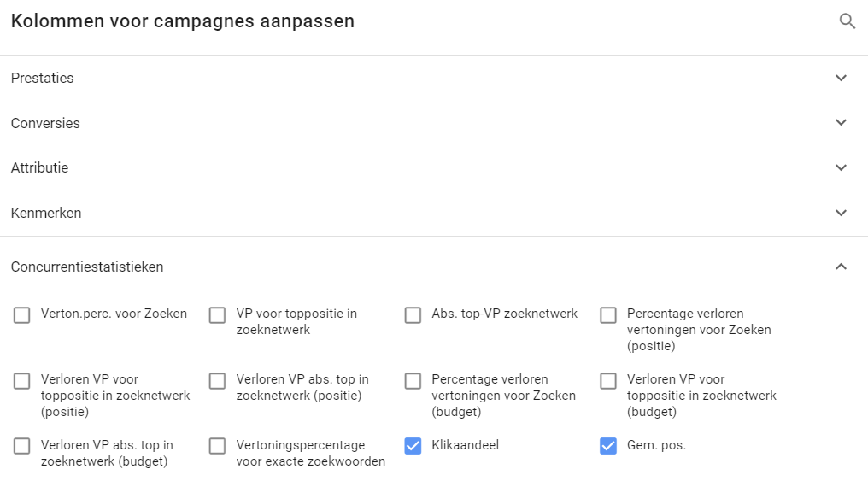Enable Percentage verloren vertoningen voor Zoeken (positie)
868x487 pixels.
pos(608,315)
